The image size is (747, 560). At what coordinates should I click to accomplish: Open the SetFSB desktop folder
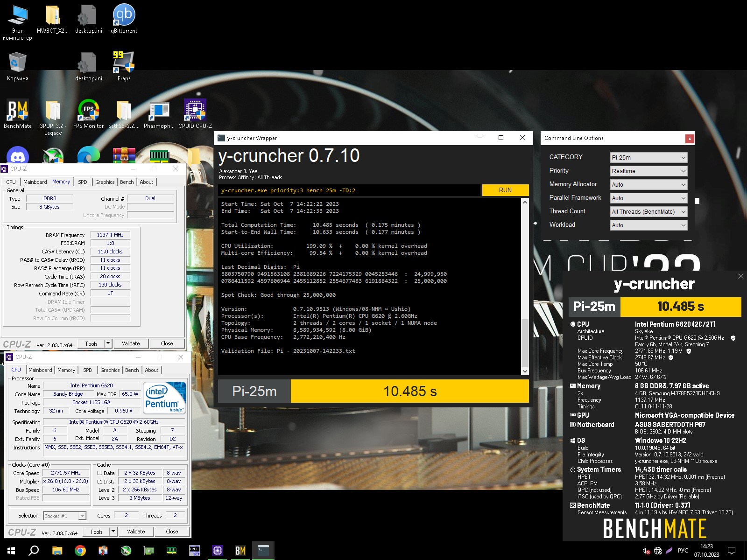click(x=124, y=114)
